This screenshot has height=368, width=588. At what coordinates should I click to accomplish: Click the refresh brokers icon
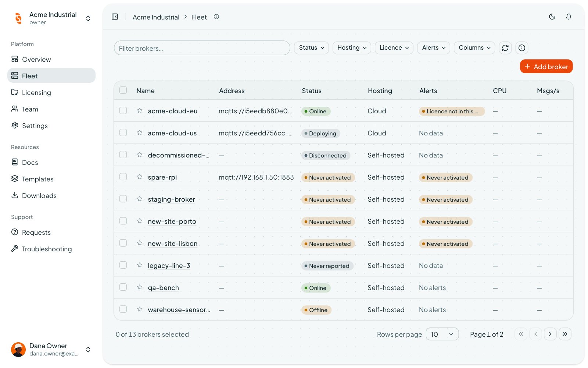[x=505, y=48]
